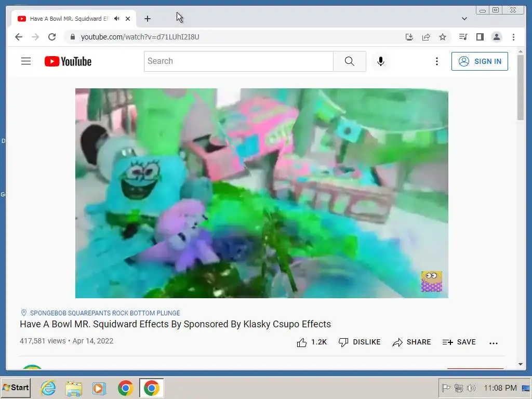Image resolution: width=532 pixels, height=399 pixels.
Task: Like the video with thumbs up
Action: point(312,342)
